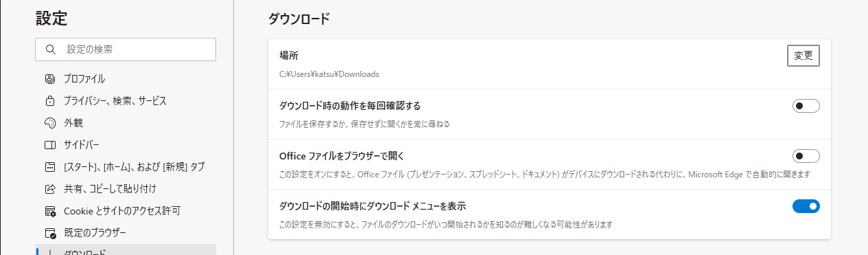The width and height of the screenshot is (868, 255).
Task: Click the Cookie and site permissions icon
Action: 49,210
